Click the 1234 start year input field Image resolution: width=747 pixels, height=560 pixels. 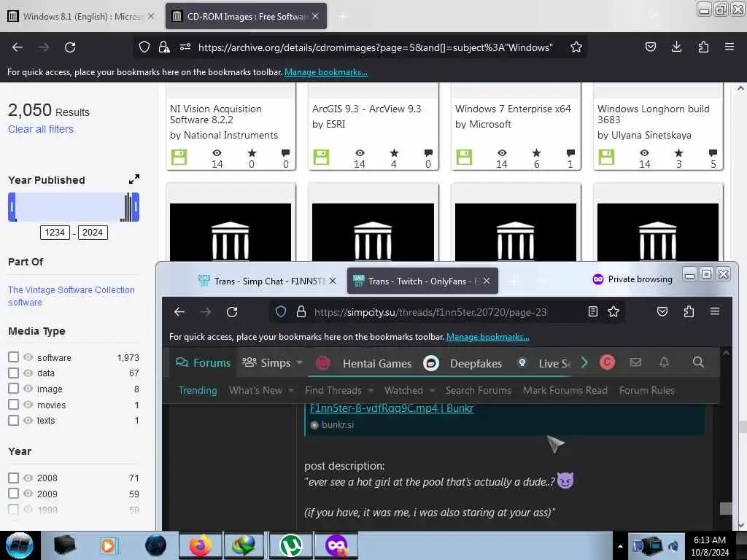pyautogui.click(x=55, y=233)
